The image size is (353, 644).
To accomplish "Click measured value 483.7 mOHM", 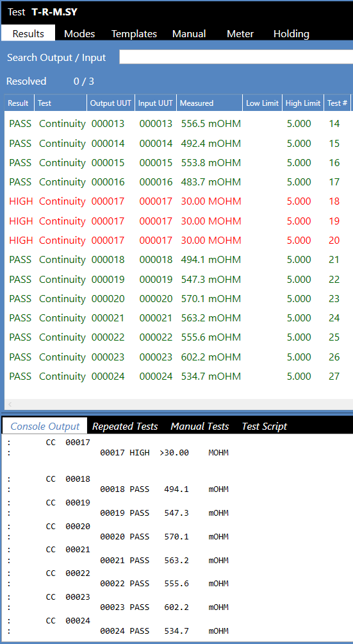I will click(x=211, y=182).
